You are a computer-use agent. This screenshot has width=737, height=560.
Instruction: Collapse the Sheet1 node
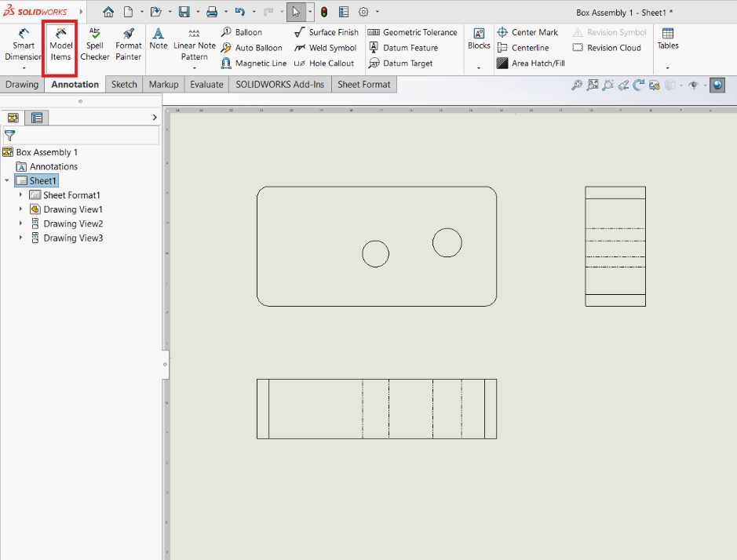7,180
